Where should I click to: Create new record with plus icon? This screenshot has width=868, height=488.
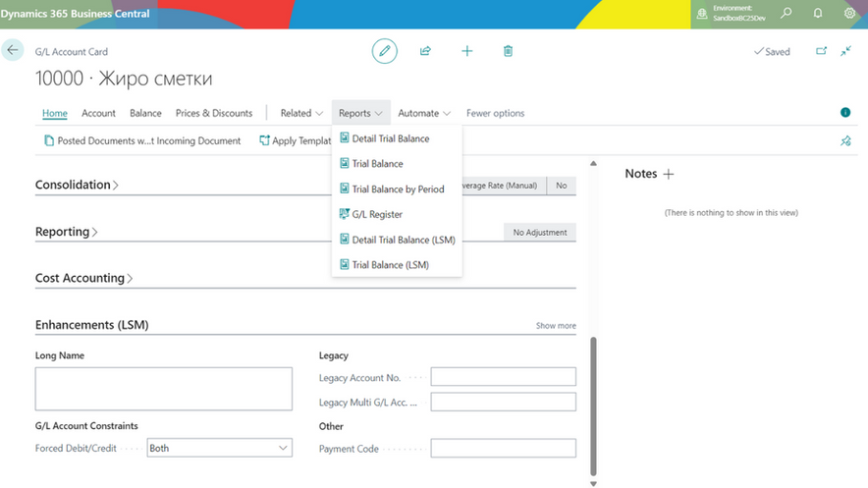[466, 51]
